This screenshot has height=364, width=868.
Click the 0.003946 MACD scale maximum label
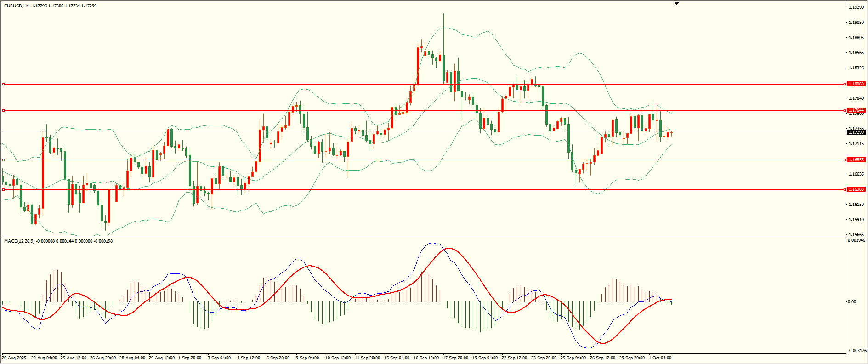[856, 240]
